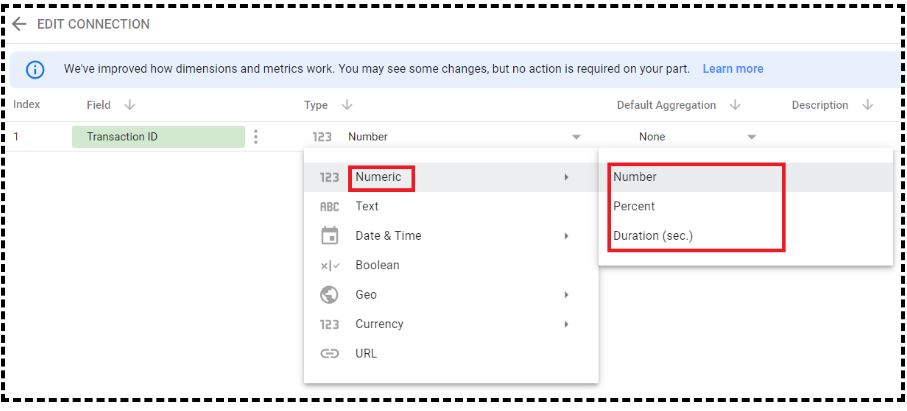Click the link icon beside URL
This screenshot has height=411, width=907.
tap(329, 354)
